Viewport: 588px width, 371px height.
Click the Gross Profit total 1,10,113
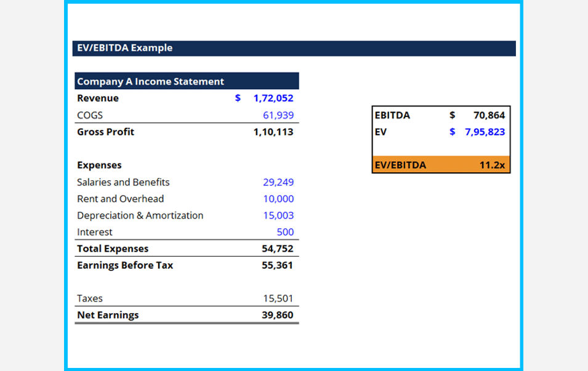274,132
